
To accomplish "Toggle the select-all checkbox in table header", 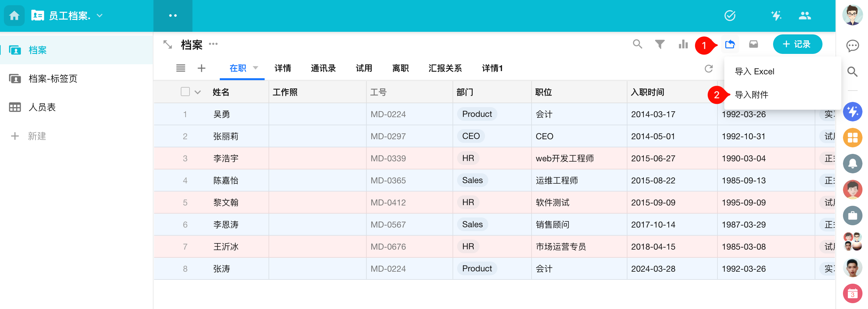I will pyautogui.click(x=185, y=92).
